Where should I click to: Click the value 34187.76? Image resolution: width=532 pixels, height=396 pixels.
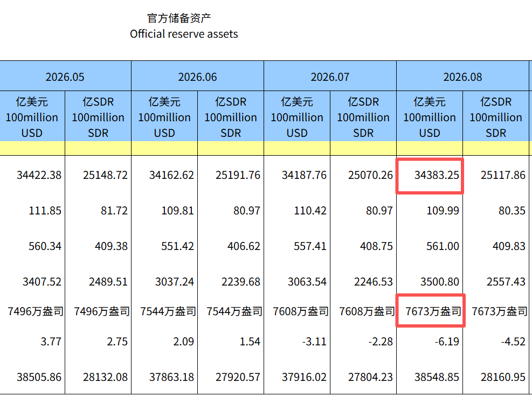(304, 175)
